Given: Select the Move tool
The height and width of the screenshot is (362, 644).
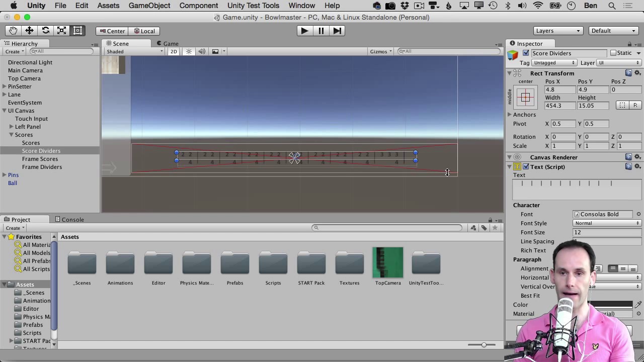Looking at the screenshot, I should tap(29, 31).
